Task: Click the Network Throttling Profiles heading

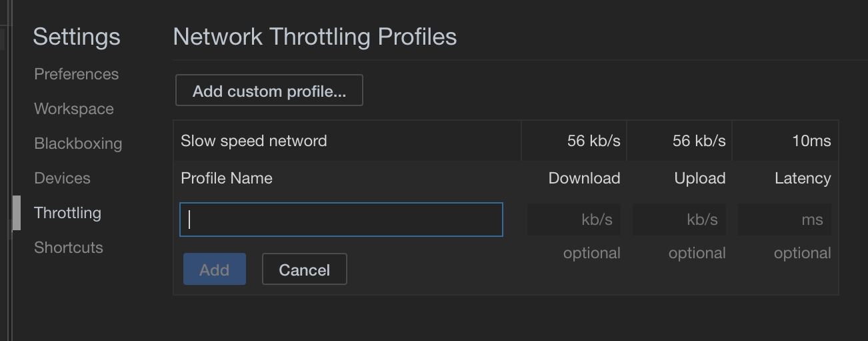Action: (x=315, y=37)
